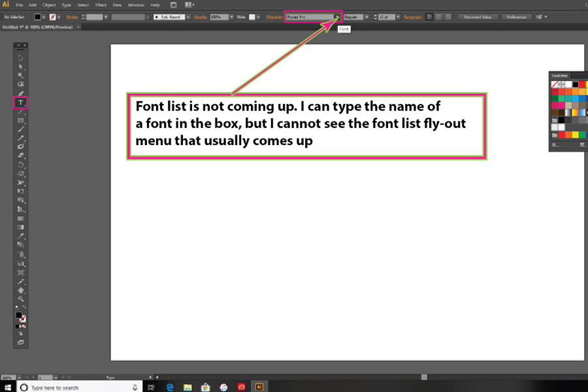Open the Object menu
Screen dimensions: 588x392
tap(49, 5)
